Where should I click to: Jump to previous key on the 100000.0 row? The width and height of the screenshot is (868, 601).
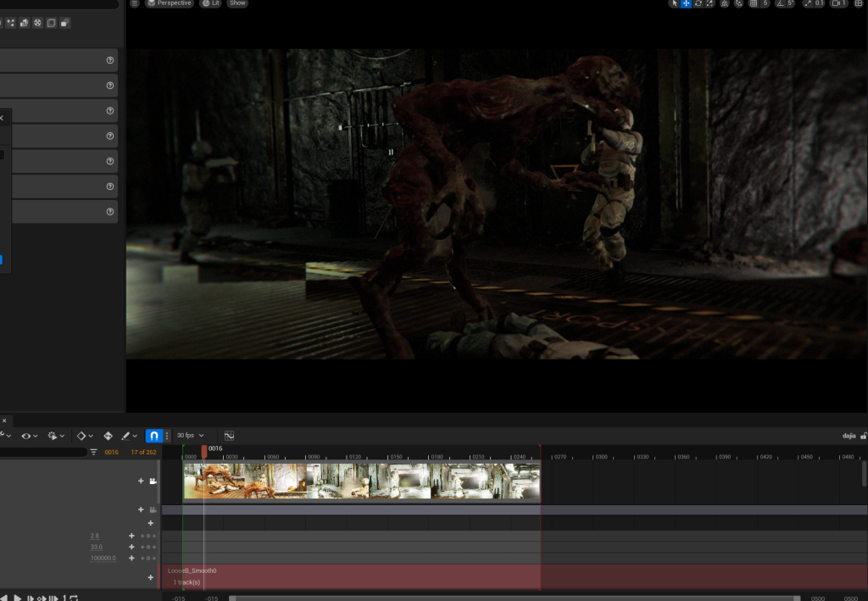(142, 559)
